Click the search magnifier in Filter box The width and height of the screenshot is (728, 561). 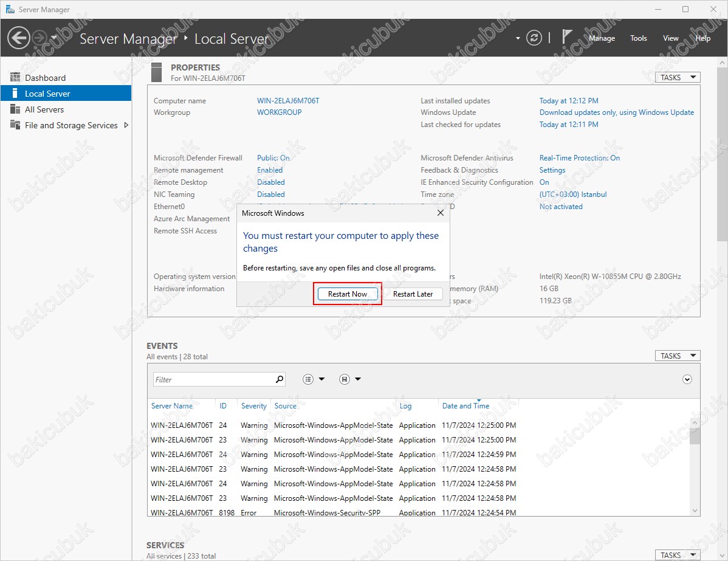pos(280,379)
